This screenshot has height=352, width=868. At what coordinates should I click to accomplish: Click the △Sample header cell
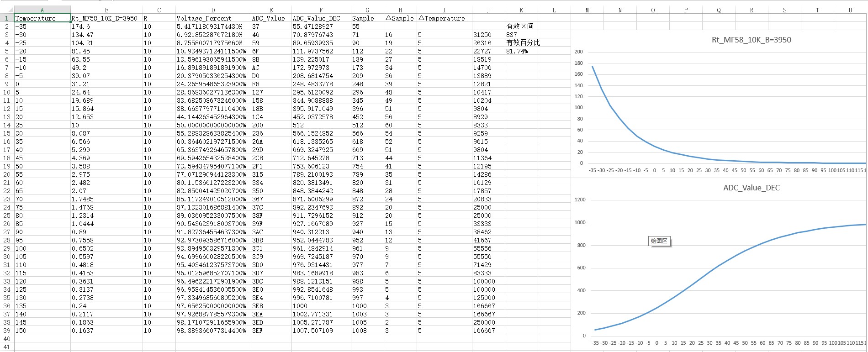(x=400, y=18)
